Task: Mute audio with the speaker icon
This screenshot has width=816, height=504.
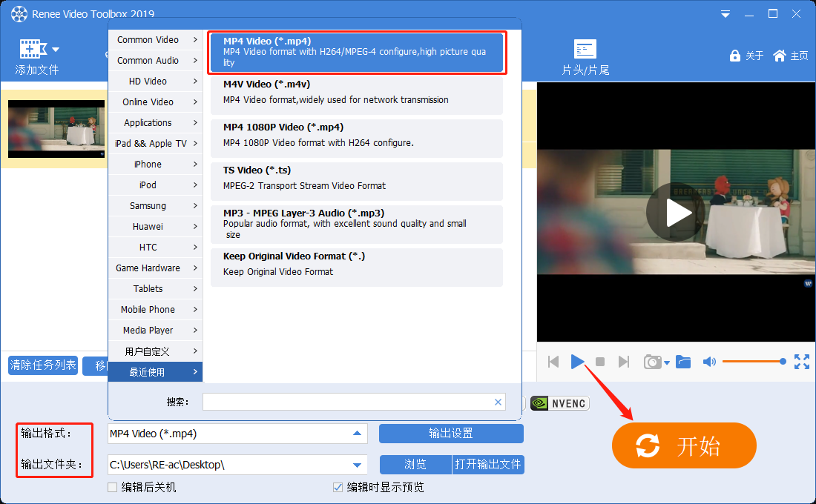Action: [709, 362]
